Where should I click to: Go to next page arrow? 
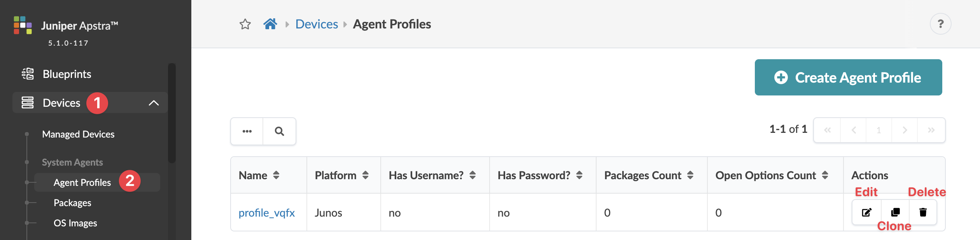pyautogui.click(x=905, y=130)
